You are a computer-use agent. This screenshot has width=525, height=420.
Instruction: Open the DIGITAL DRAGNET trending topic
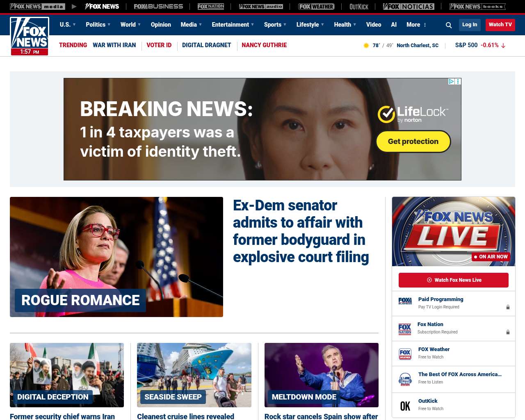click(x=207, y=45)
